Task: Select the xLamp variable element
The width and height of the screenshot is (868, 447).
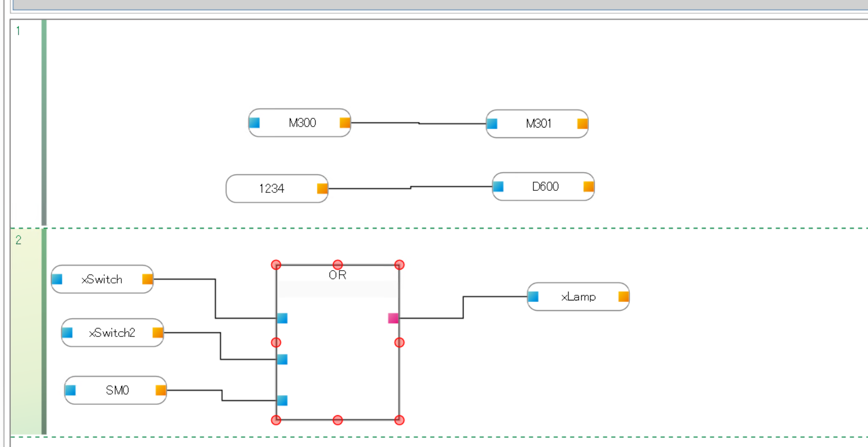Action: [578, 297]
